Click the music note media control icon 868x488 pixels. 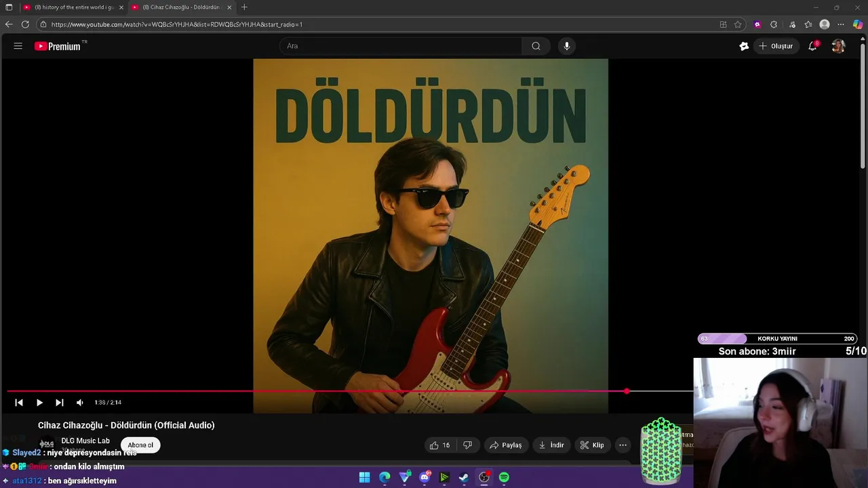[x=792, y=24]
